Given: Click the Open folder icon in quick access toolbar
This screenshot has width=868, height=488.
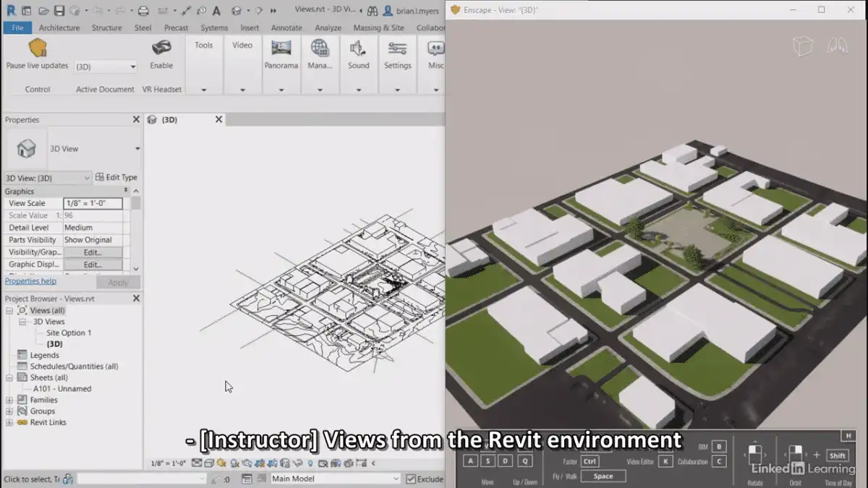Looking at the screenshot, I should point(43,11).
